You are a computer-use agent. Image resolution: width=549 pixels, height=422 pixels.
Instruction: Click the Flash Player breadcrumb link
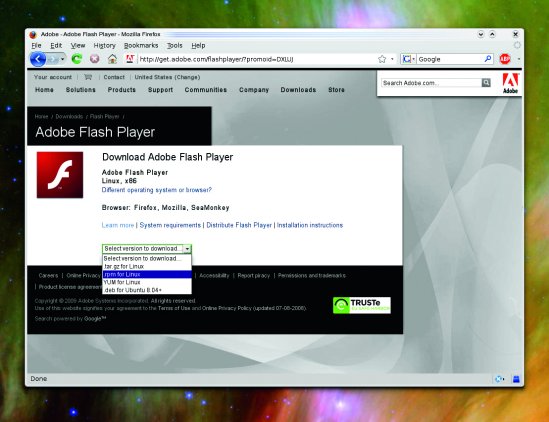click(x=104, y=116)
